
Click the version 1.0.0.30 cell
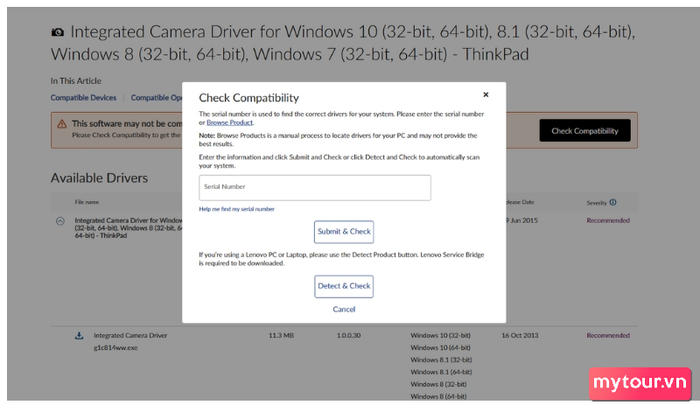coord(349,335)
